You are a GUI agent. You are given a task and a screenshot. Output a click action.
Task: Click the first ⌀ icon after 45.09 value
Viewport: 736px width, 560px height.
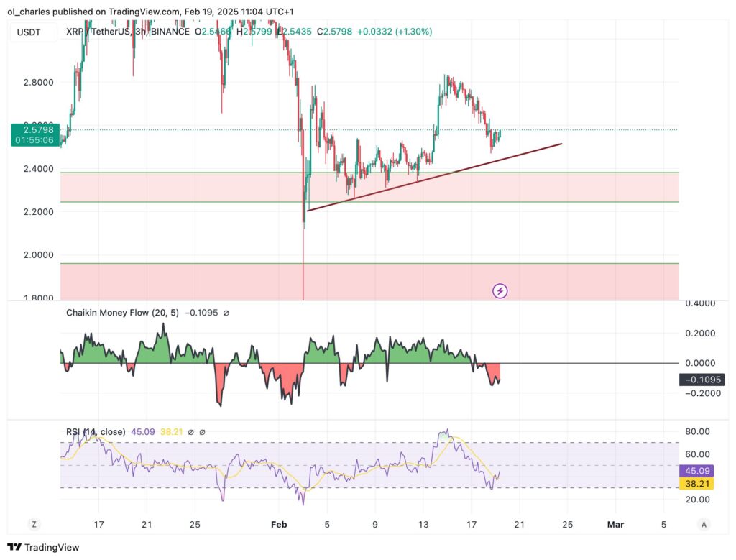(x=190, y=432)
